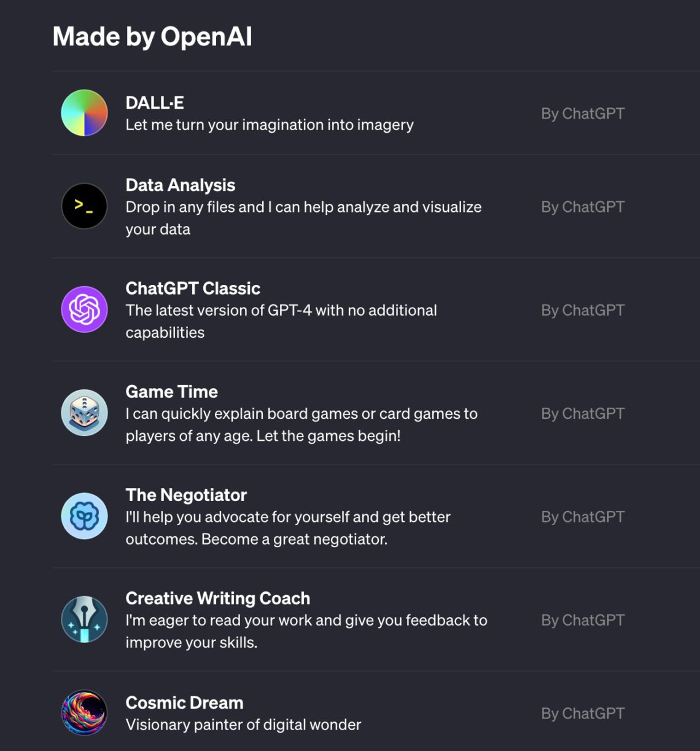Screen dimensions: 700x751
Task: Select The Negotiator title
Action: click(x=186, y=494)
